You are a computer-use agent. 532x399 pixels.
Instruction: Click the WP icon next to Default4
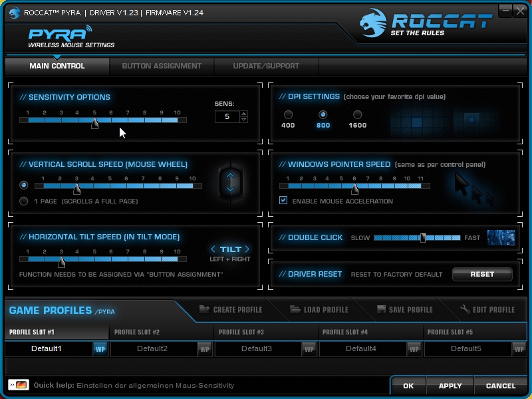(x=414, y=349)
